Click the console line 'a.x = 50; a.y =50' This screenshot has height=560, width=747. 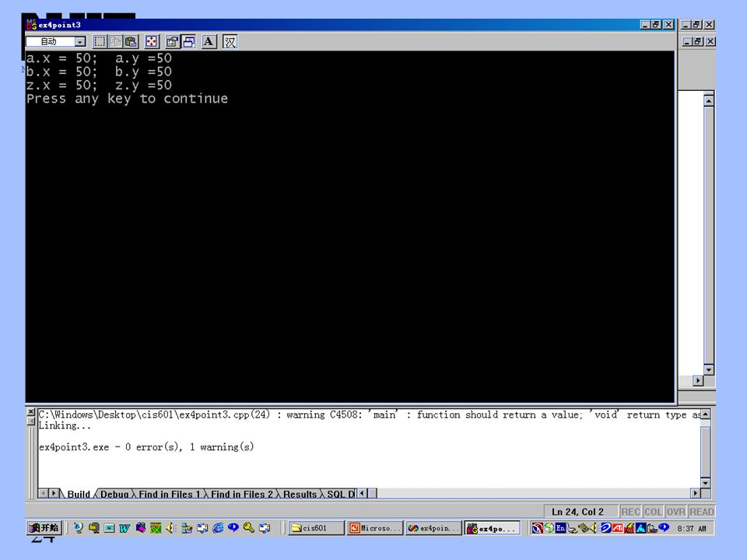pyautogui.click(x=99, y=58)
